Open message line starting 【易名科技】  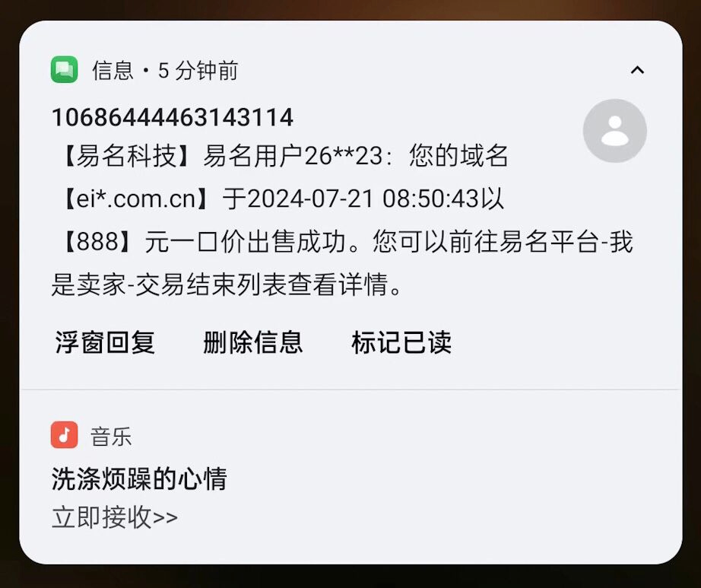[280, 156]
